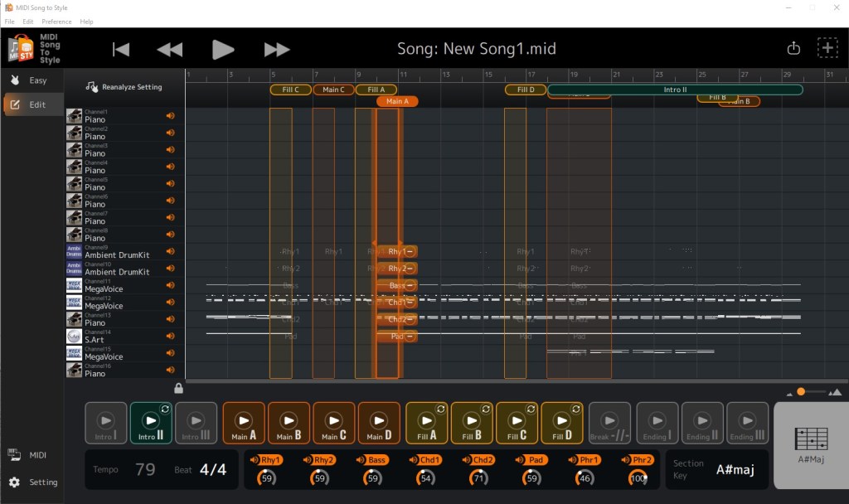Image resolution: width=849 pixels, height=504 pixels.
Task: Click the Reanalyze Setting button
Action: (x=124, y=87)
